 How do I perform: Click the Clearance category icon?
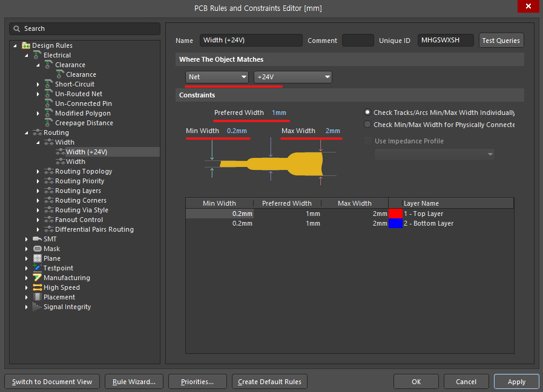click(x=49, y=65)
